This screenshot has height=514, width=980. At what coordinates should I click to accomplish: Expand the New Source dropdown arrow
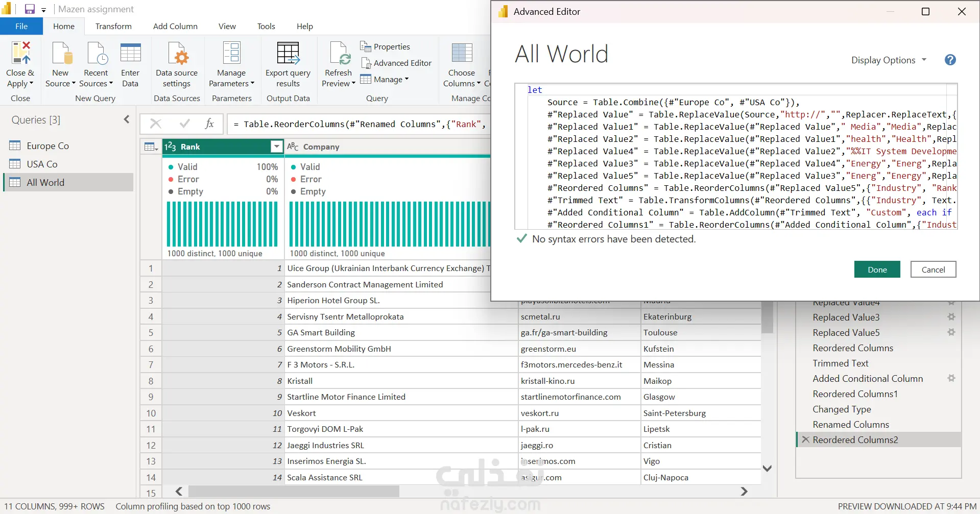74,83
